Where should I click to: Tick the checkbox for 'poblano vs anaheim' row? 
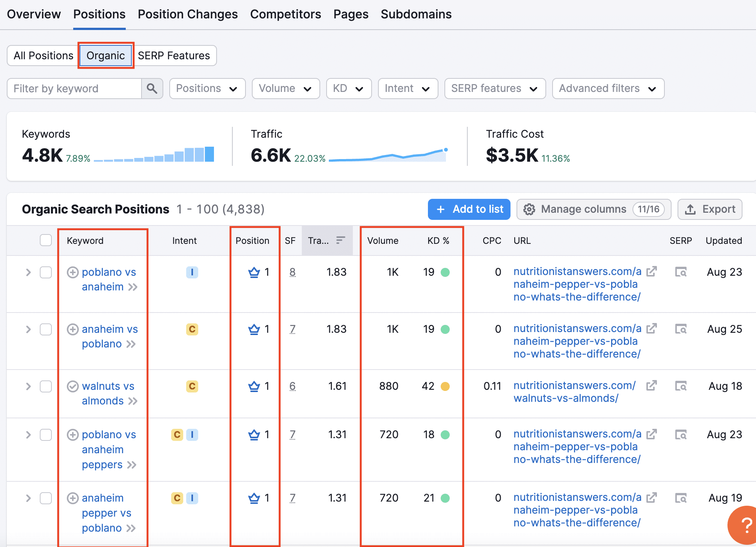click(46, 272)
